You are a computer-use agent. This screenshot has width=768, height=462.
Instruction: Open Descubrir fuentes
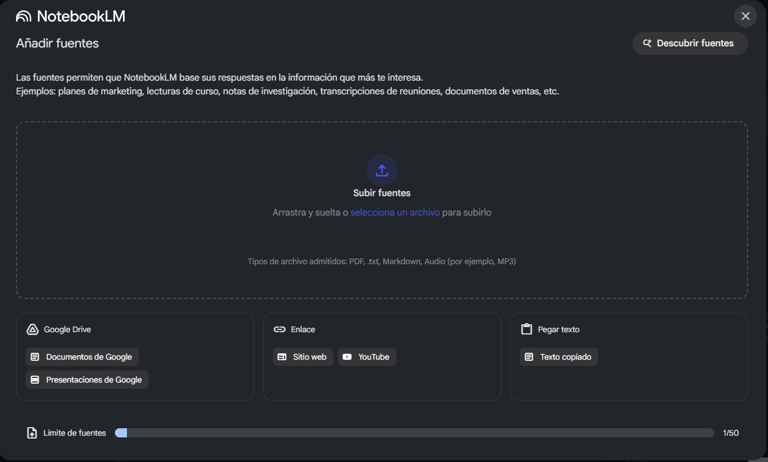click(690, 43)
